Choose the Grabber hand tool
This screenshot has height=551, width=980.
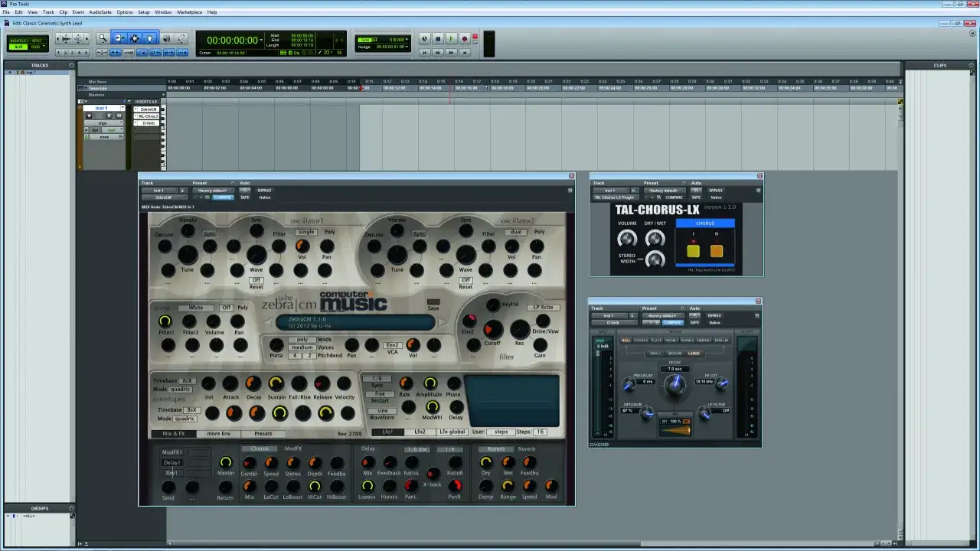coord(150,38)
